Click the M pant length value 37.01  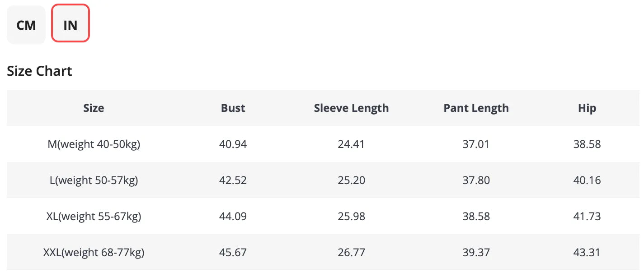pyautogui.click(x=476, y=144)
